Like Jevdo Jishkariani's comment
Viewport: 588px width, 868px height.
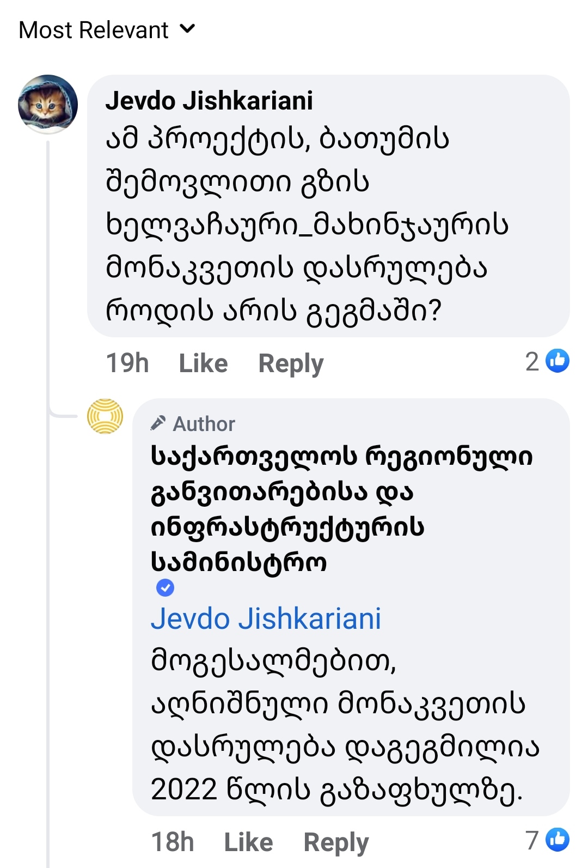point(203,363)
